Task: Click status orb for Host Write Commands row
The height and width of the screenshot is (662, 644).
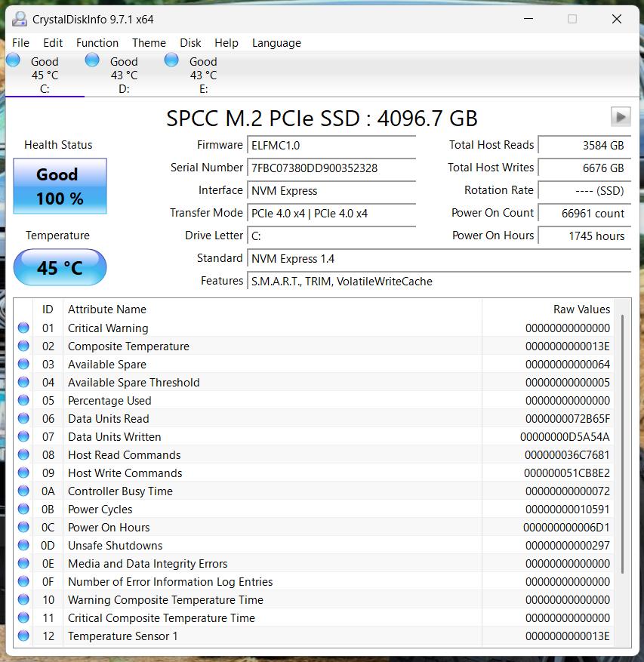Action: 23,473
